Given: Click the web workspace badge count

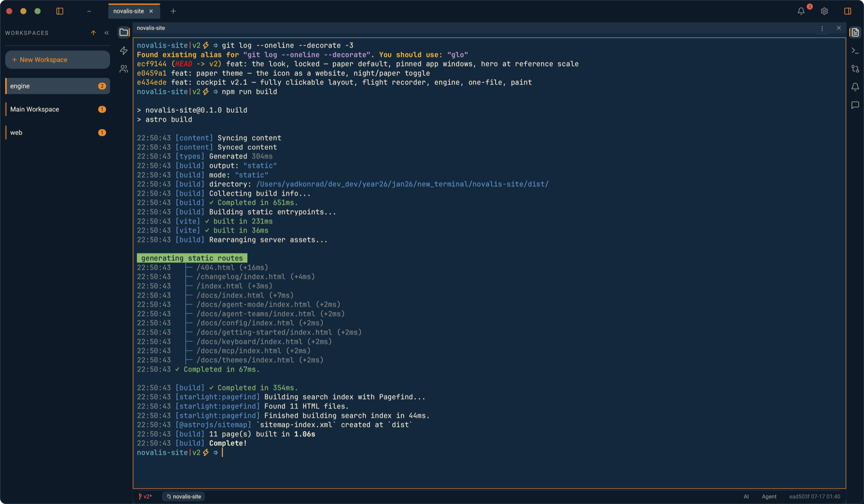Looking at the screenshot, I should [102, 132].
